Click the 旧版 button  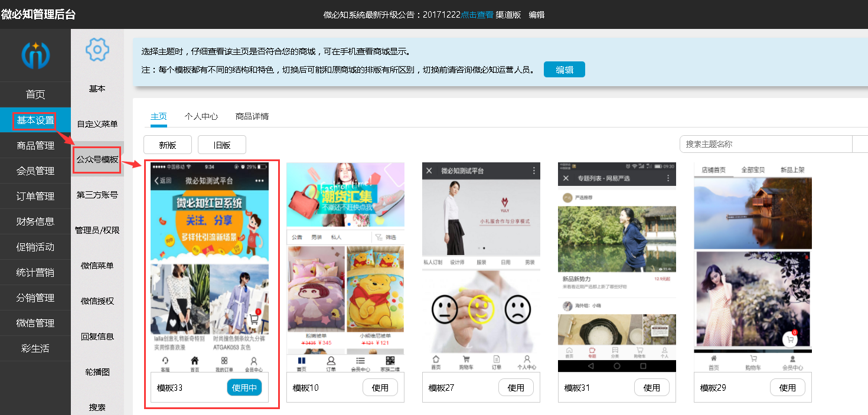pyautogui.click(x=222, y=145)
